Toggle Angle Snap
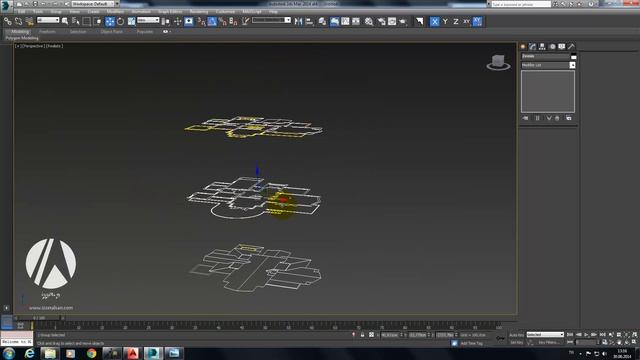640x360 pixels. click(x=212, y=21)
